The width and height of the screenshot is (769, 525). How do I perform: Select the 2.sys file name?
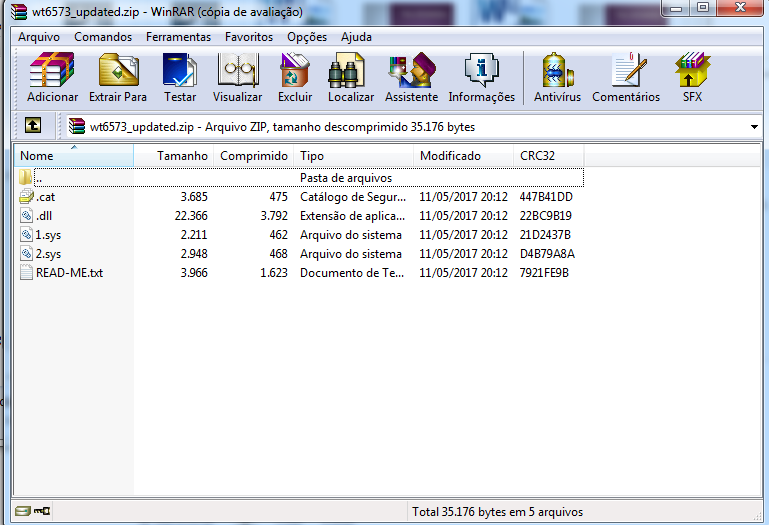tap(48, 254)
